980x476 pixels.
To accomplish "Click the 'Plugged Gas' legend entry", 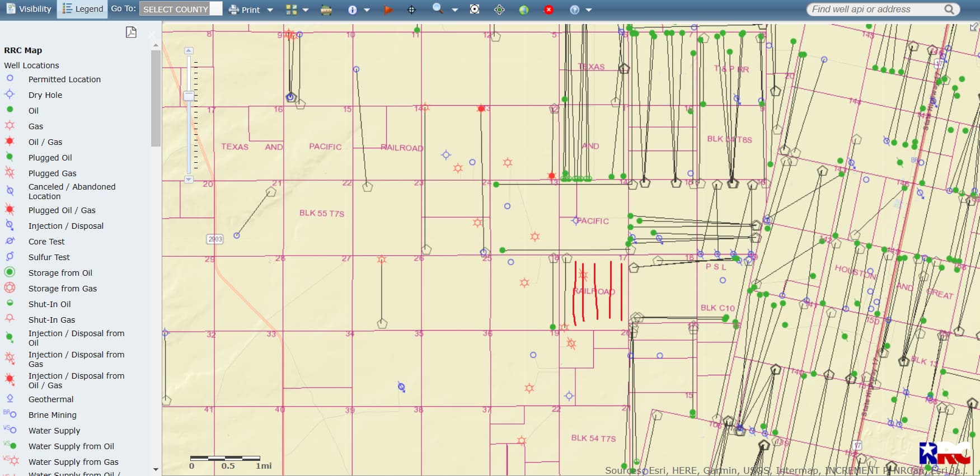I will click(53, 173).
